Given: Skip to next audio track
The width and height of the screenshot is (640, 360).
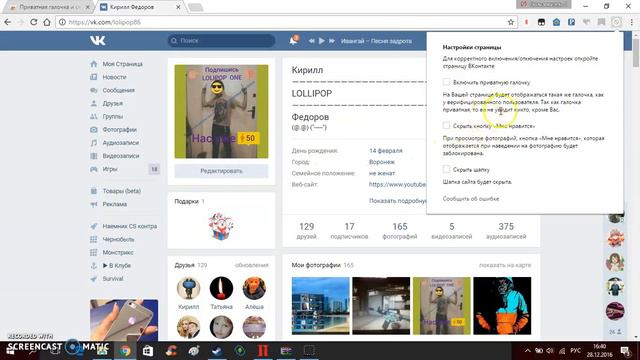Looking at the screenshot, I should [x=332, y=41].
